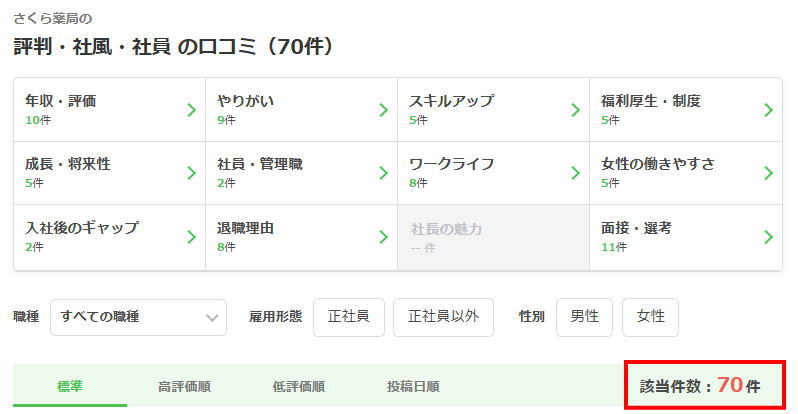This screenshot has width=798, height=414.
Task: Click the arrow beside スキルアップ
Action: tap(576, 110)
